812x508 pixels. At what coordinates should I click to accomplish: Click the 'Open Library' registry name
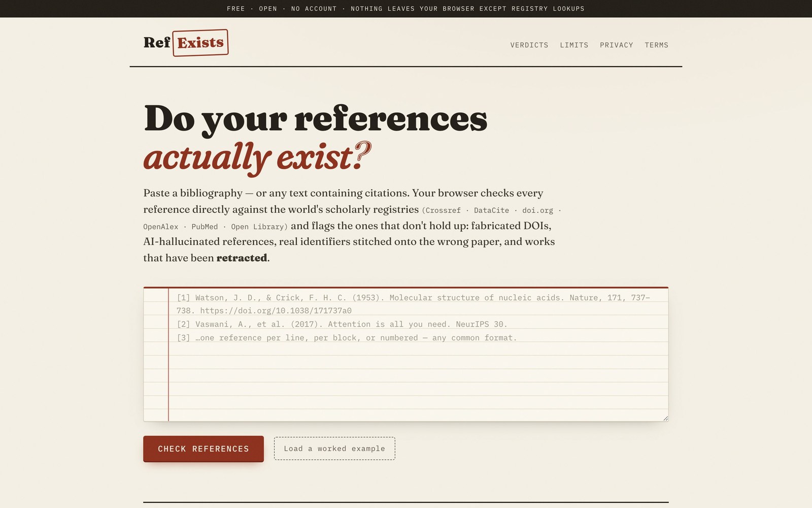point(257,227)
